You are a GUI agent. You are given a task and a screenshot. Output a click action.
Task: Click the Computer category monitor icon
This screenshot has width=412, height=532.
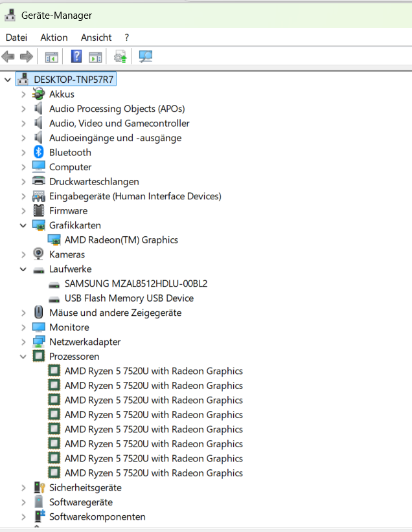coord(39,166)
